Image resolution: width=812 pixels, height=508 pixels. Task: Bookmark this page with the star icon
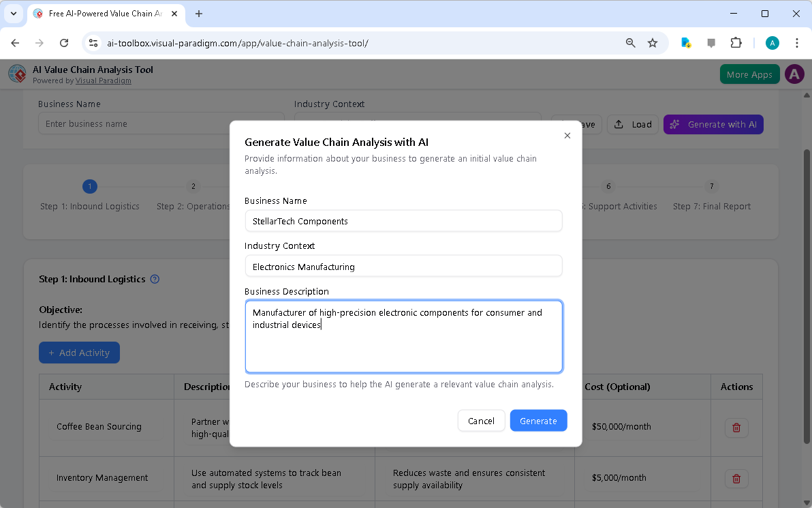pyautogui.click(x=653, y=42)
